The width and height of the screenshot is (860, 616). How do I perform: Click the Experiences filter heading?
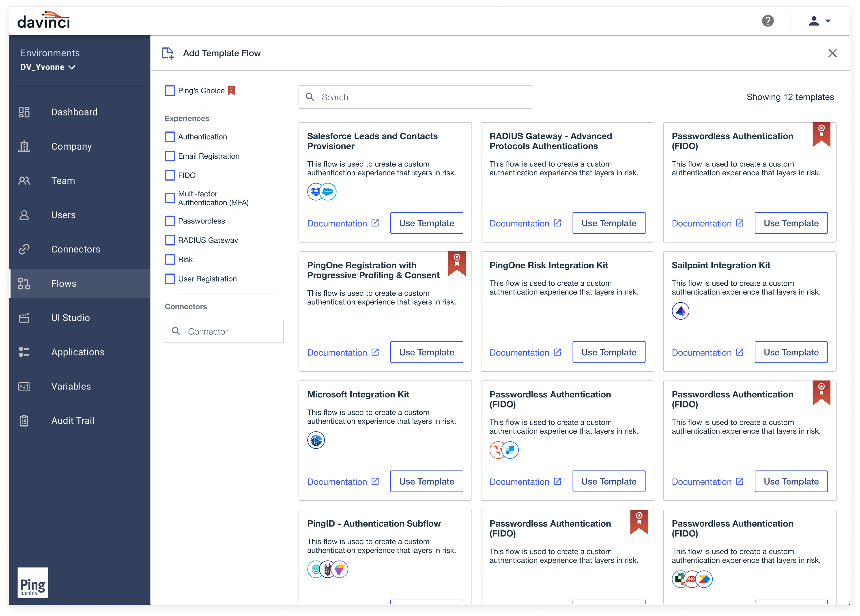187,119
